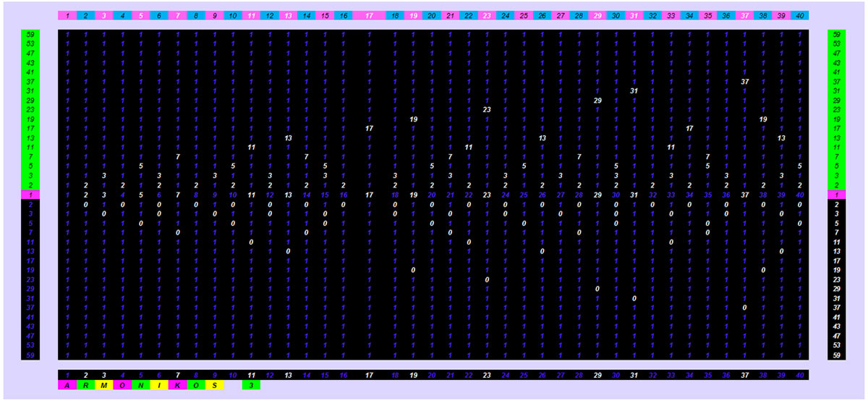Select the green letter O cell
The height and width of the screenshot is (401, 868).
click(196, 385)
